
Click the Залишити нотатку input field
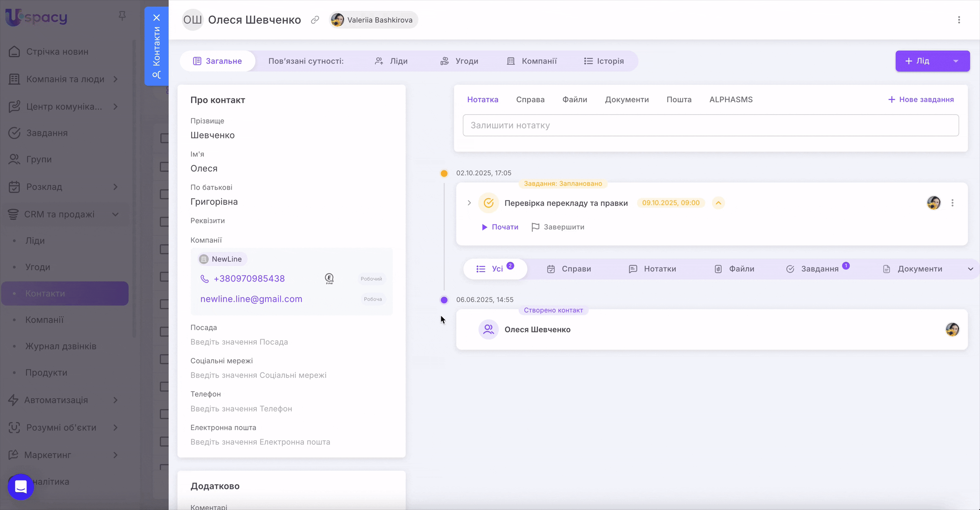710,125
